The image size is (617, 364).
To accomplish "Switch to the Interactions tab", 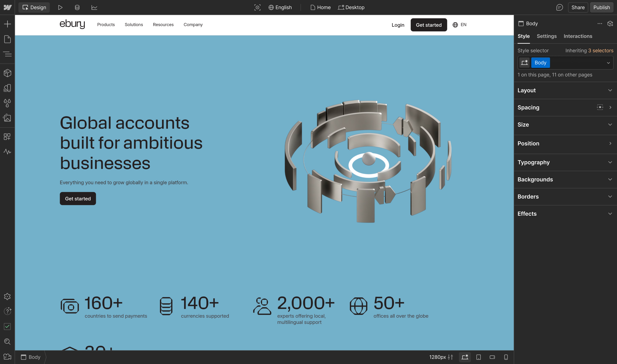I will click(x=578, y=36).
